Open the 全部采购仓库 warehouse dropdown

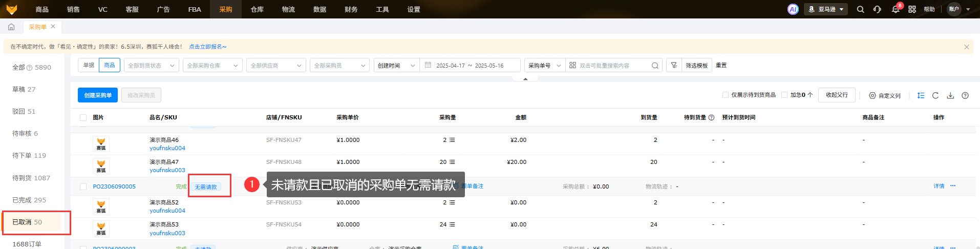pos(212,66)
